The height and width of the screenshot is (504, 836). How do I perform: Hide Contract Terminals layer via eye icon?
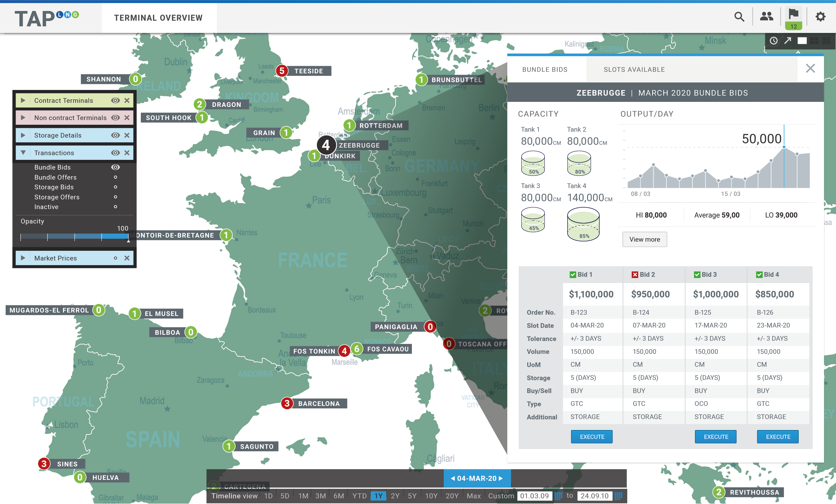(115, 100)
